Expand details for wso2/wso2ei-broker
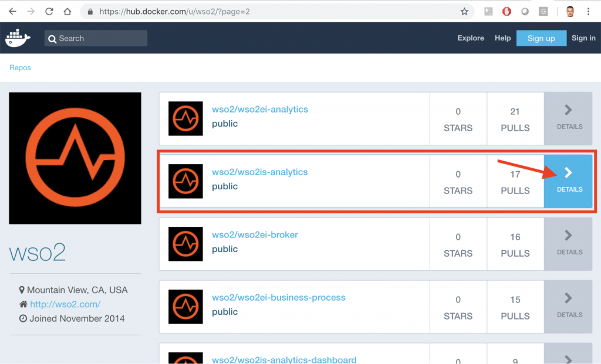The width and height of the screenshot is (601, 364). point(568,243)
